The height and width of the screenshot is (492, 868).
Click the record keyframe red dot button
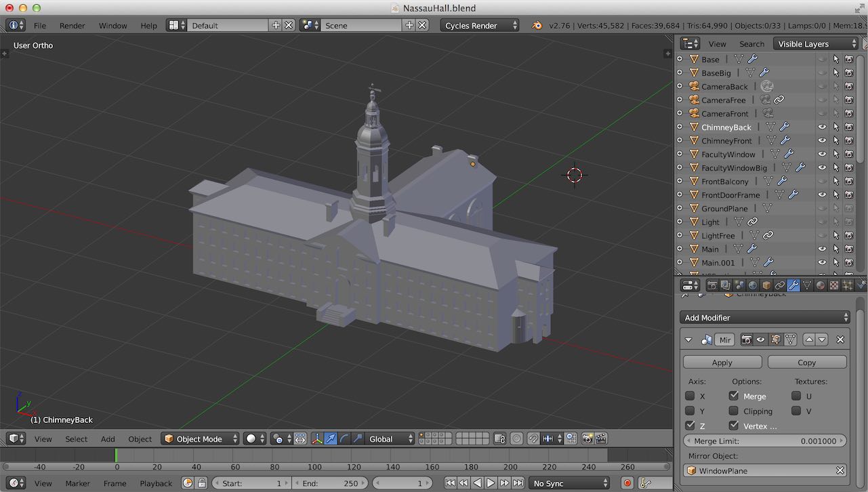click(627, 483)
